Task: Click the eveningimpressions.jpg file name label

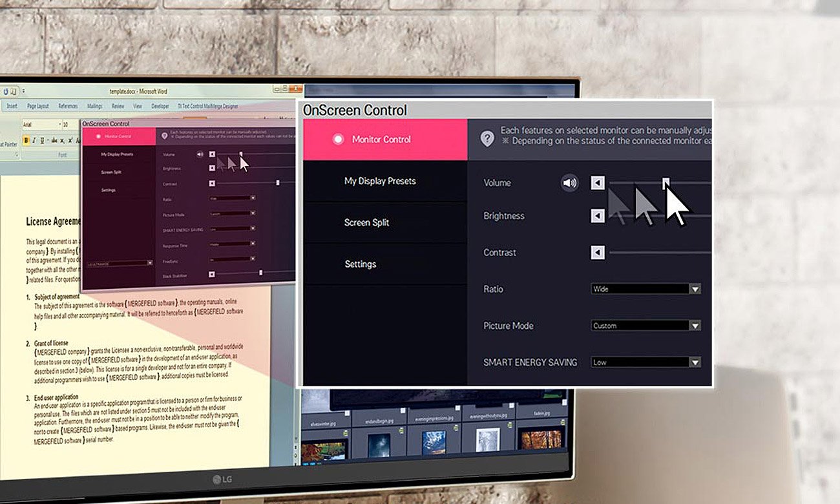Action: click(434, 419)
